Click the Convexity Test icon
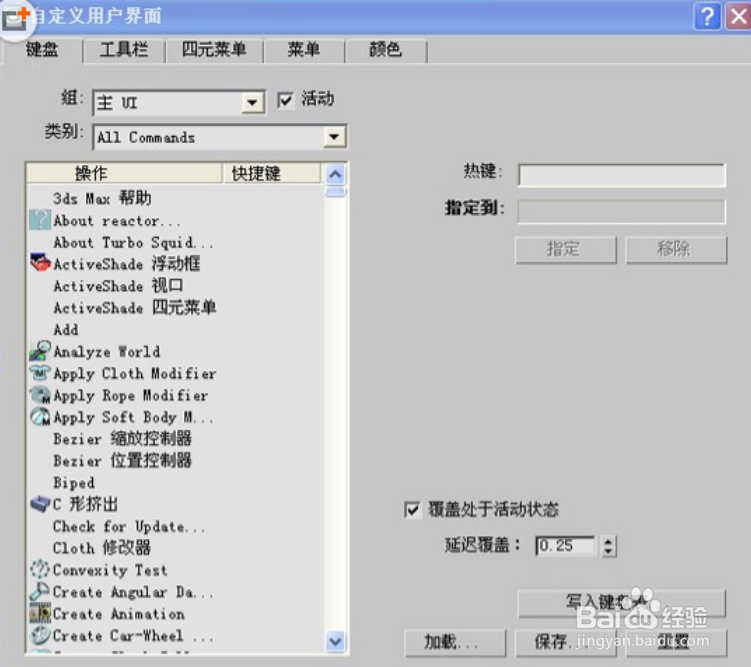 tap(40, 569)
